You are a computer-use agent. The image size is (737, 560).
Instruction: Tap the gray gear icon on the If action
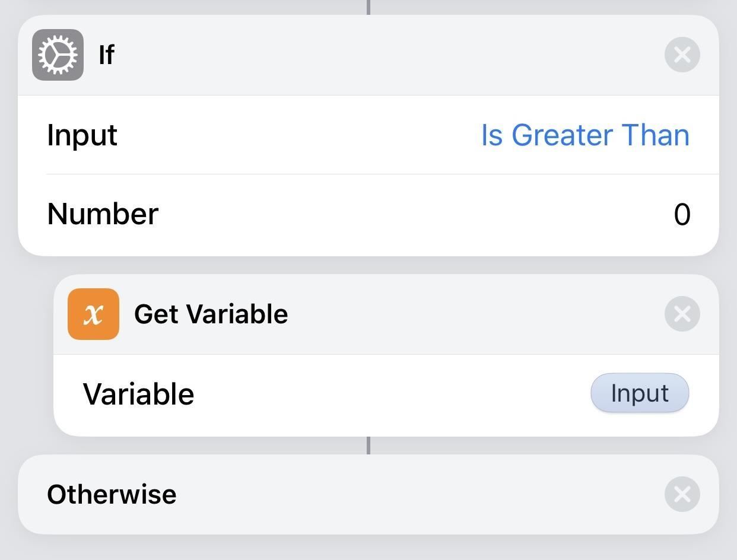(x=58, y=55)
